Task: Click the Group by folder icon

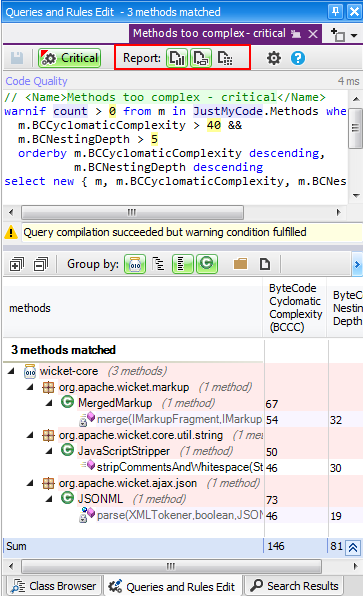Action: [240, 263]
